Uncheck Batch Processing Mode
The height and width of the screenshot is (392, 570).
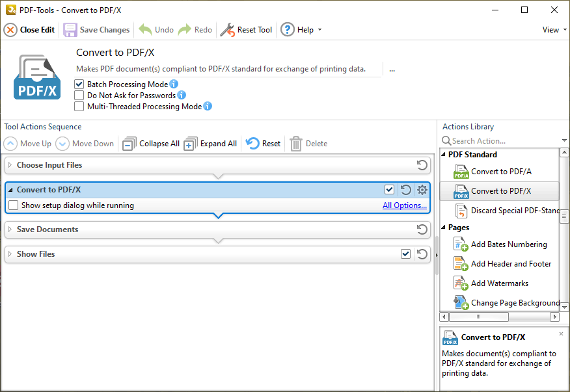79,84
